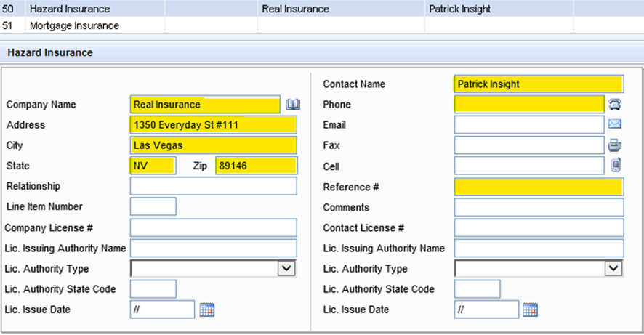Viewport: 644px width, 335px height.
Task: Click the email envelope icon
Action: click(x=615, y=124)
